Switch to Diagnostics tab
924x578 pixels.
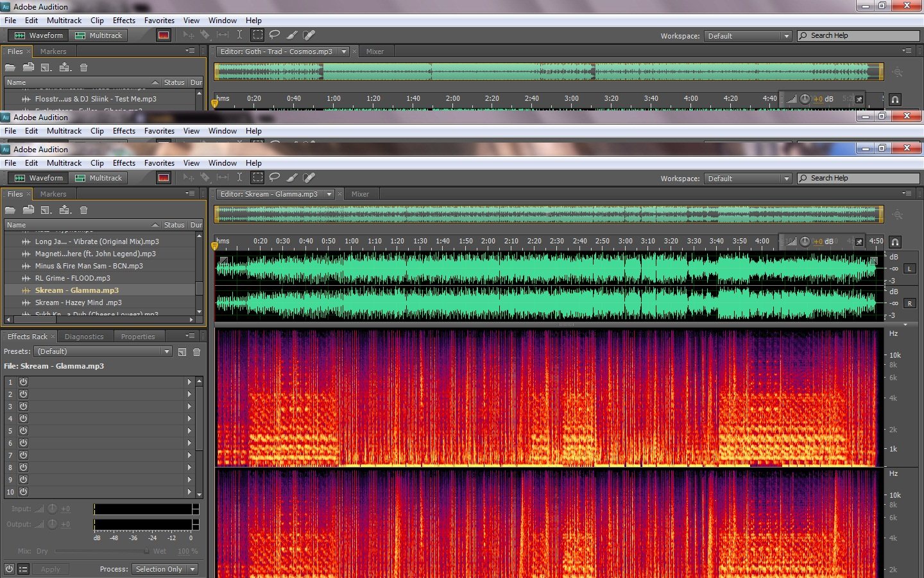[84, 337]
